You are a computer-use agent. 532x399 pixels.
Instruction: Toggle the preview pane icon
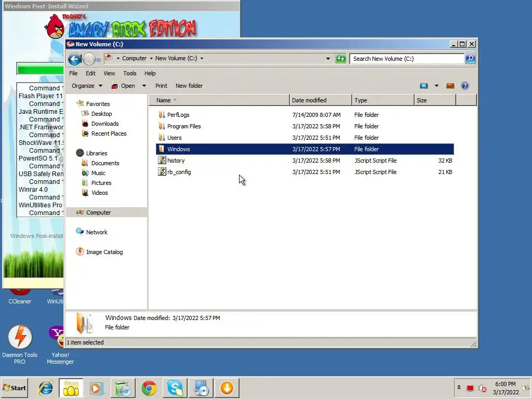tap(450, 86)
